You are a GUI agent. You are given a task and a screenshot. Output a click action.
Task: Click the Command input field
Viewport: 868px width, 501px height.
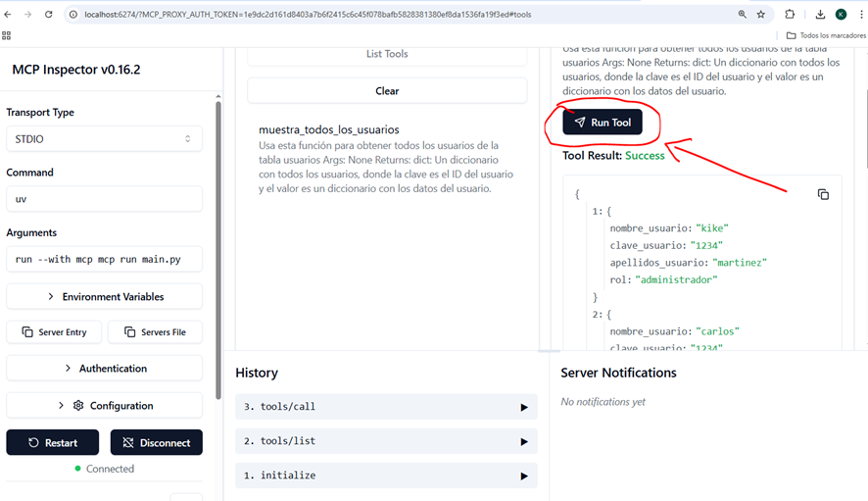[x=104, y=199]
